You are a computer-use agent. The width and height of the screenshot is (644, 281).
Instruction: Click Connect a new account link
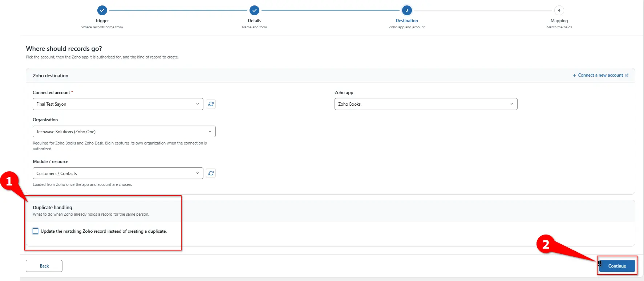pos(600,75)
